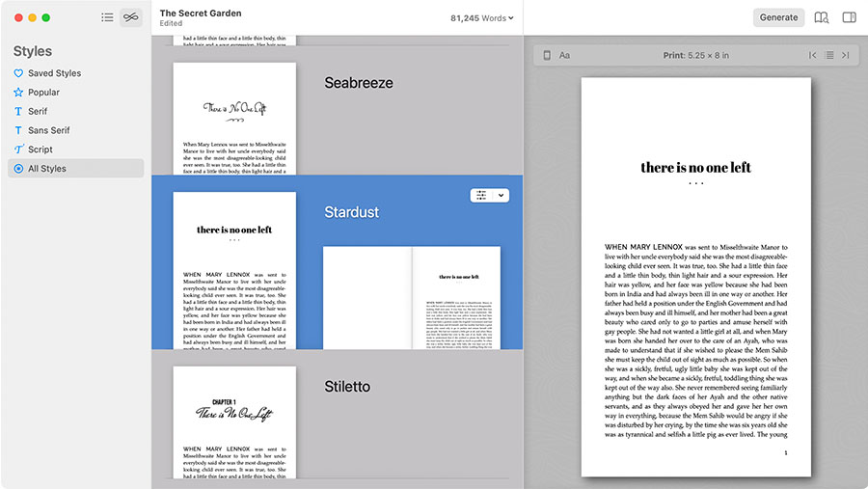Filter styles by Script
The image size is (868, 489).
(x=76, y=149)
